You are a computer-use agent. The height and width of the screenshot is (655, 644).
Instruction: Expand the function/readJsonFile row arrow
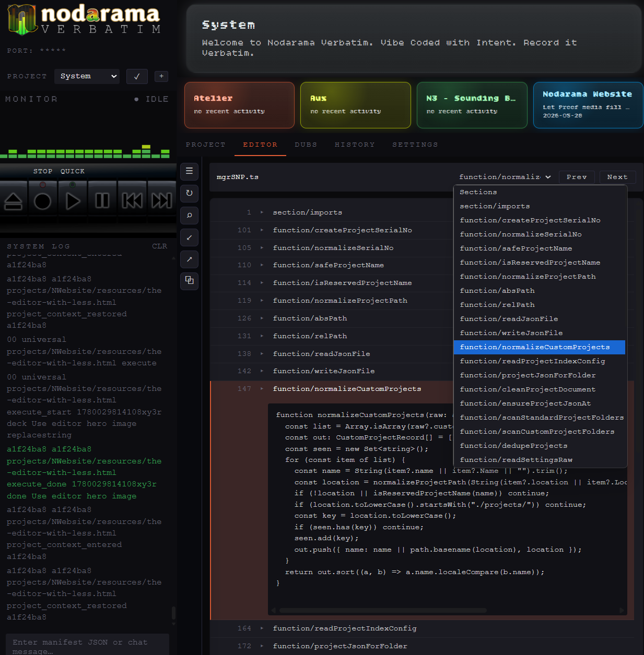coord(262,354)
